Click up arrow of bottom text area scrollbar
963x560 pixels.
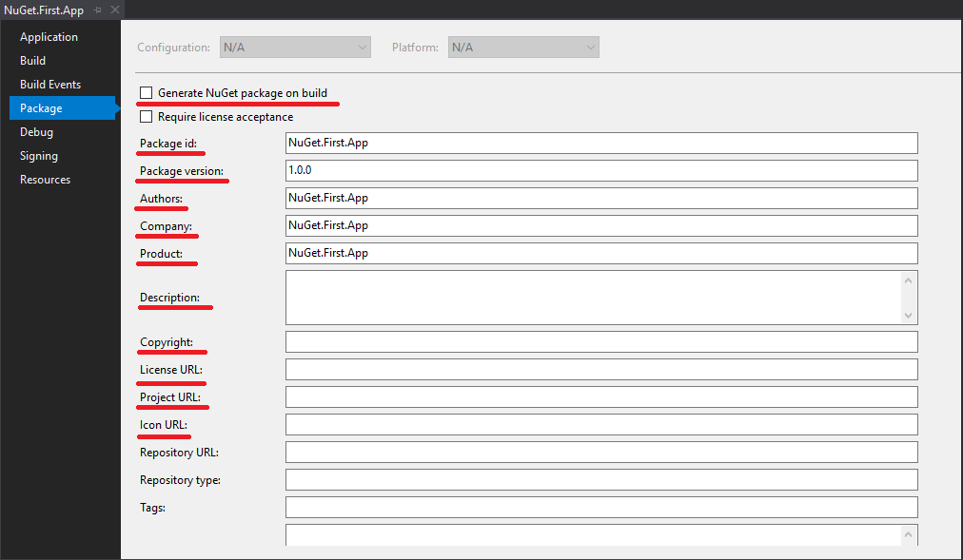(x=909, y=535)
